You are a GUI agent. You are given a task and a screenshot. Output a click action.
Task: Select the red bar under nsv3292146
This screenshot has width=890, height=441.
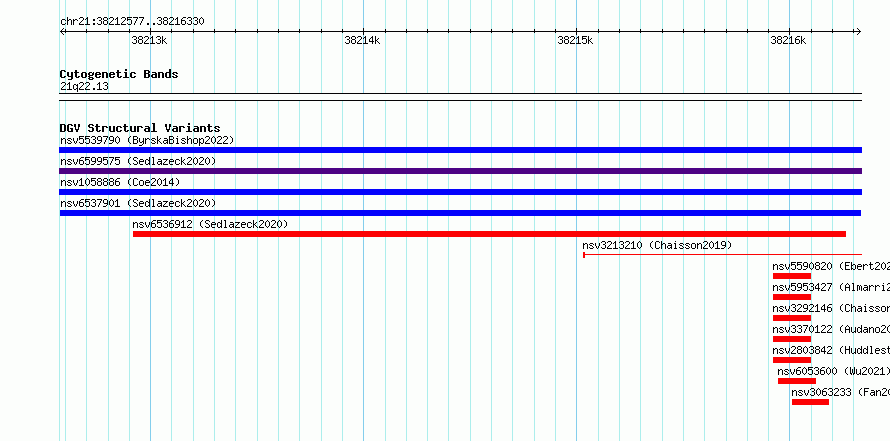click(x=792, y=318)
